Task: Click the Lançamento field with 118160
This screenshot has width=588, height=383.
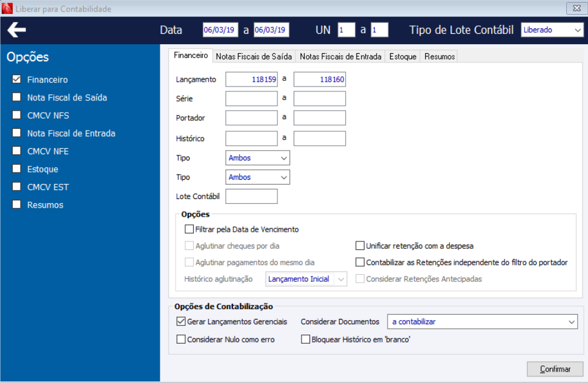Action: pos(320,79)
